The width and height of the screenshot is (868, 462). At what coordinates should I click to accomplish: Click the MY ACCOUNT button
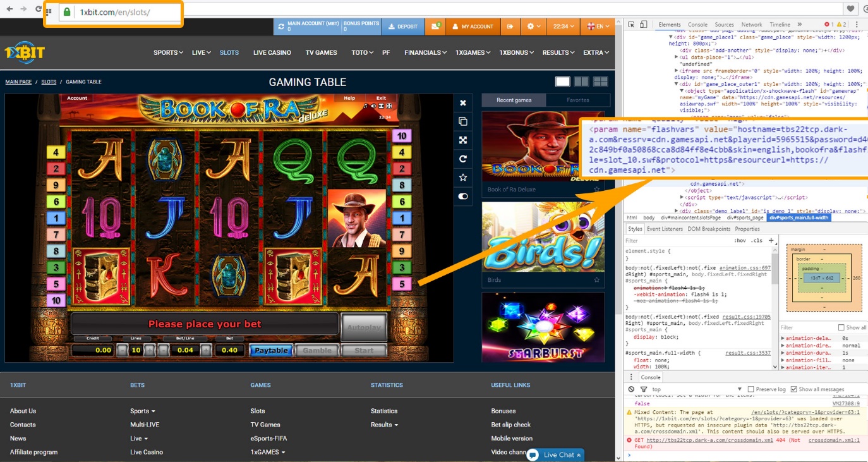(472, 27)
